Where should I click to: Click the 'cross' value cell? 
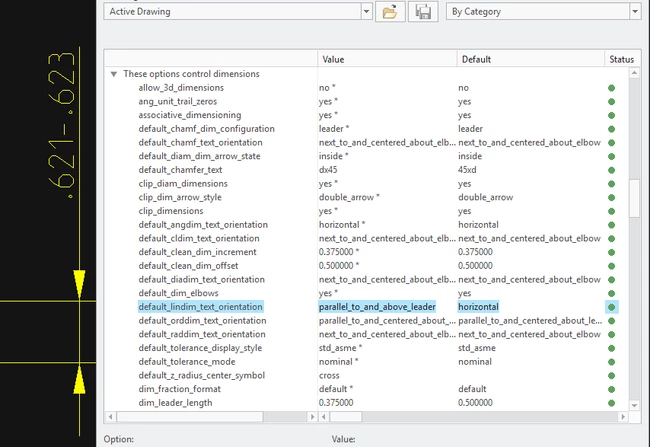pyautogui.click(x=329, y=375)
